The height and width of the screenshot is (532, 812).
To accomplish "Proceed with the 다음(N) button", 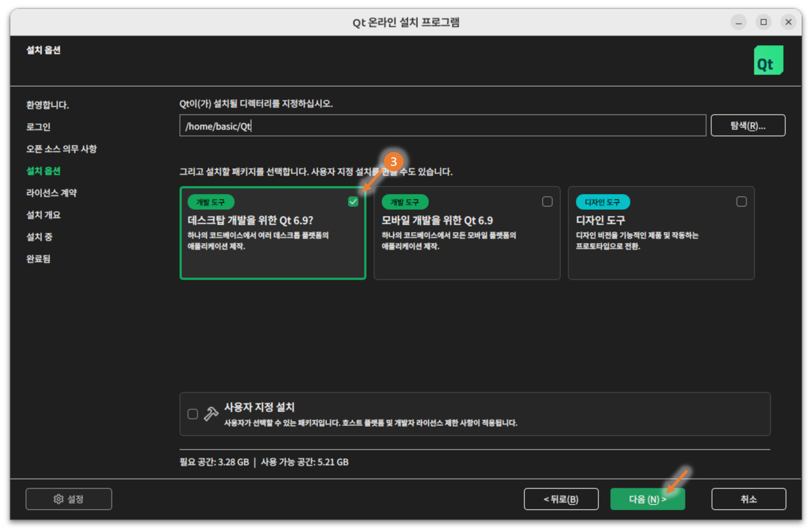I will coord(648,499).
